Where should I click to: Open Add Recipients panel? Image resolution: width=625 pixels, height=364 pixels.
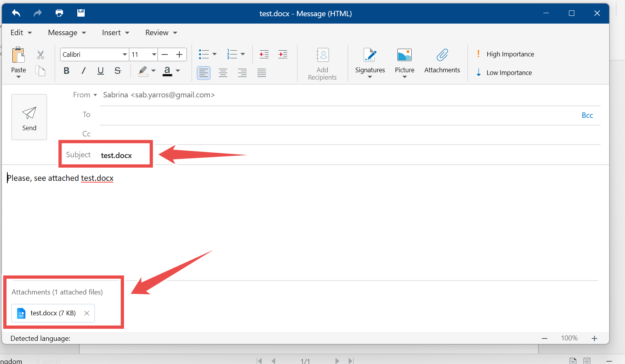[322, 63]
